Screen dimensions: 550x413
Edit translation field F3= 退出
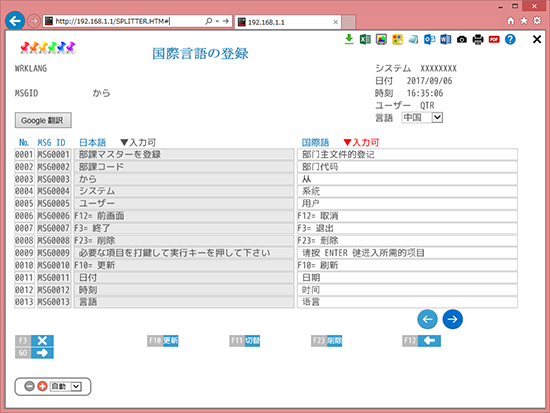pos(407,228)
